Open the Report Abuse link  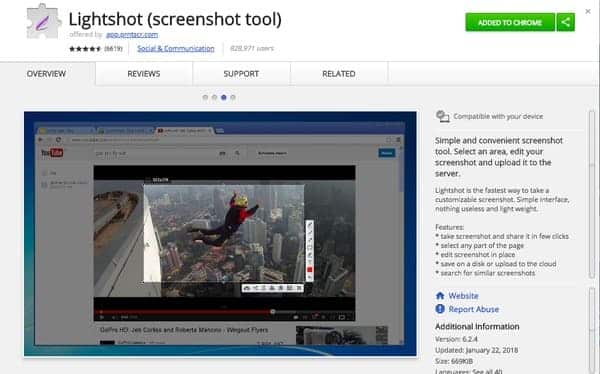tap(474, 309)
